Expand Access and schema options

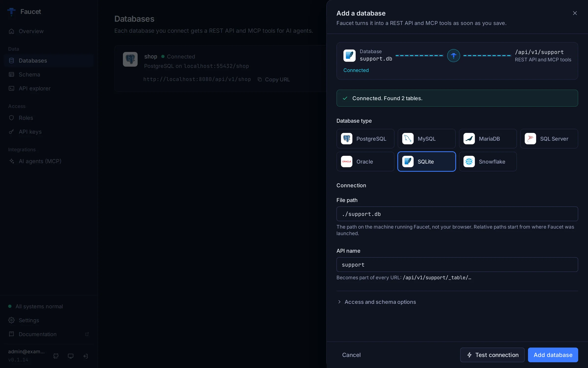click(x=377, y=302)
